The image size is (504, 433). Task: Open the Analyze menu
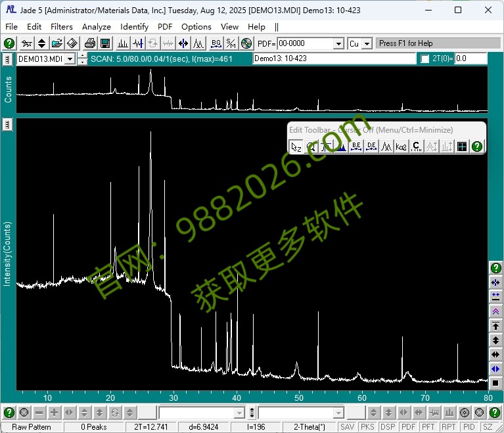97,27
